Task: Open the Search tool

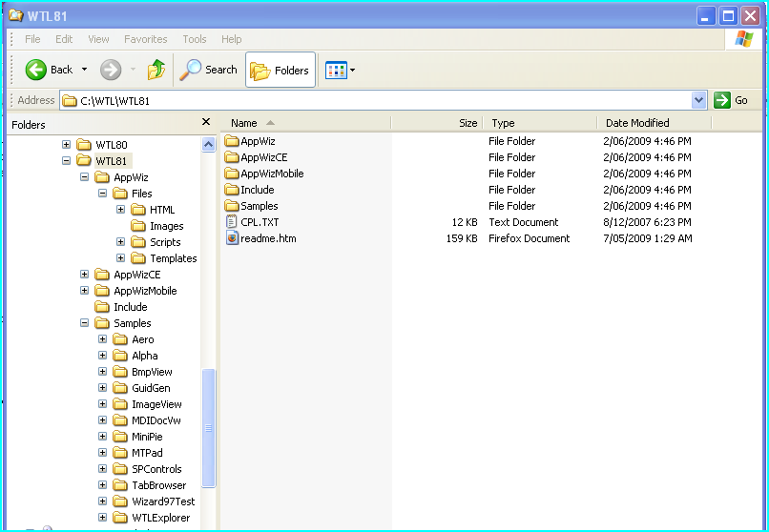Action: tap(209, 70)
